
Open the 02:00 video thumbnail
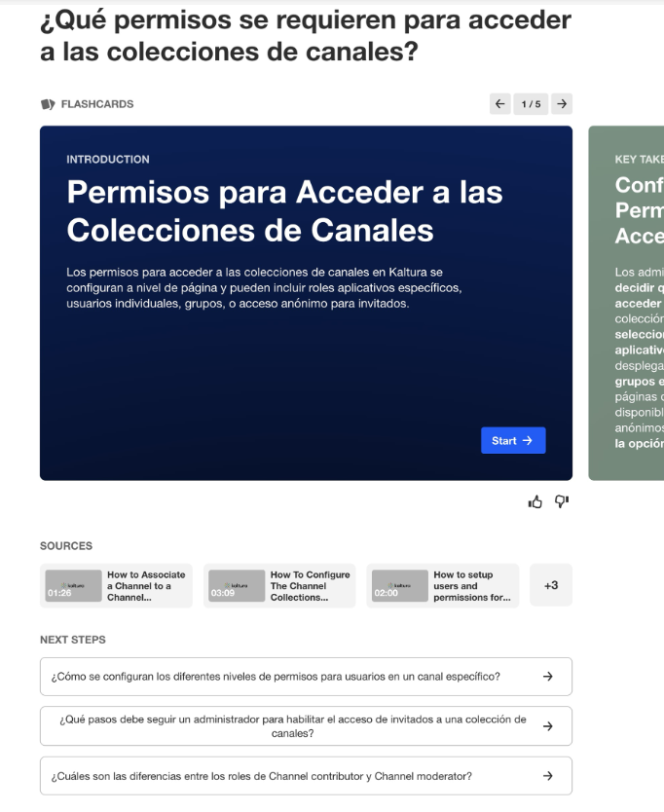(400, 586)
